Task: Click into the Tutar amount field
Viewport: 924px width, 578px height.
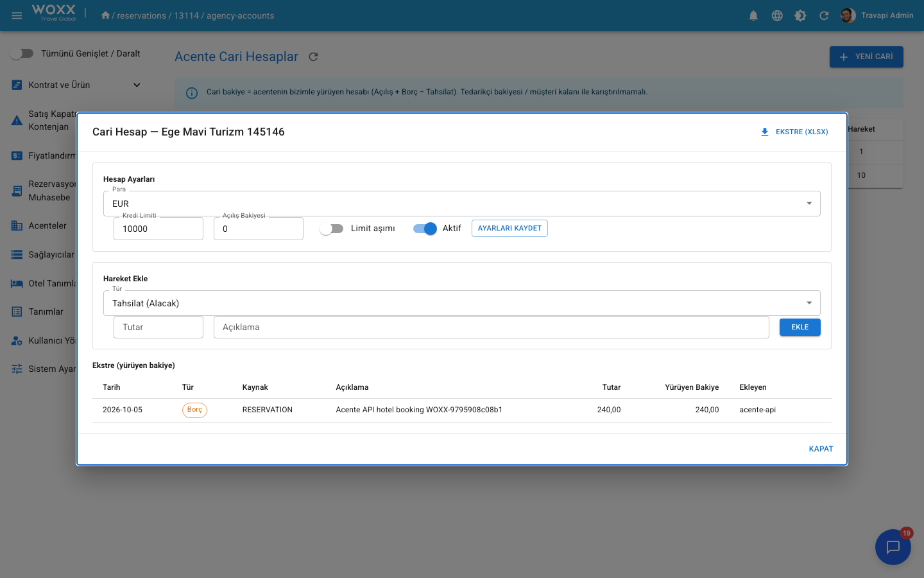Action: 158,328
